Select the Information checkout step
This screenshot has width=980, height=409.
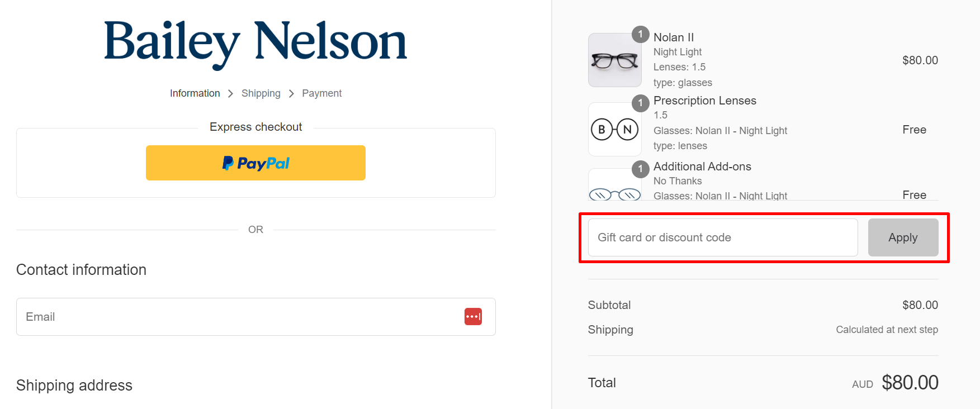tap(195, 93)
